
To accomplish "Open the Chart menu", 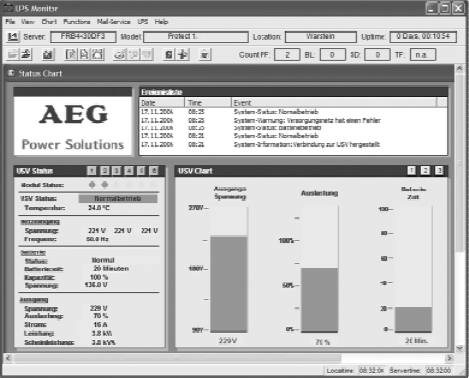I will [49, 22].
